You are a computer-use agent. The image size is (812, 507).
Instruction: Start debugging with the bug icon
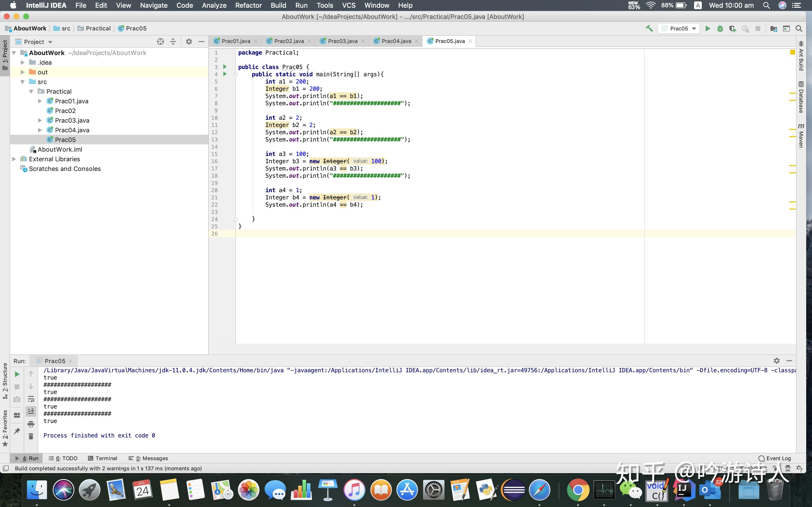(x=720, y=28)
